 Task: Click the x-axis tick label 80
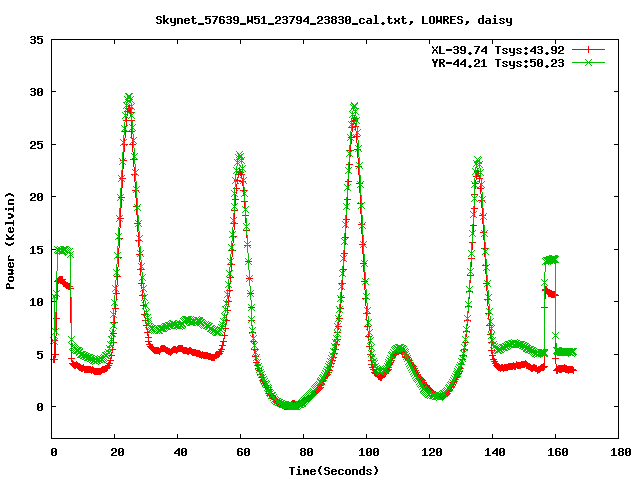coord(306,452)
